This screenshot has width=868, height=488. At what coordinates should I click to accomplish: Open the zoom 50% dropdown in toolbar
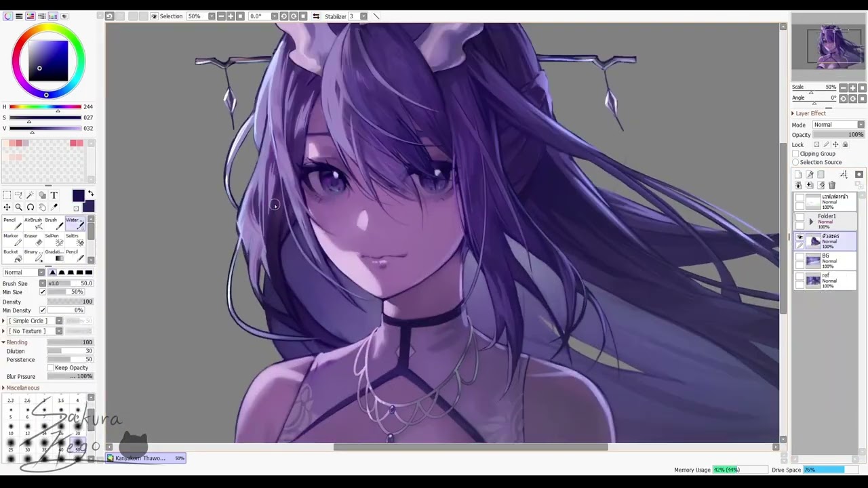[x=211, y=16]
